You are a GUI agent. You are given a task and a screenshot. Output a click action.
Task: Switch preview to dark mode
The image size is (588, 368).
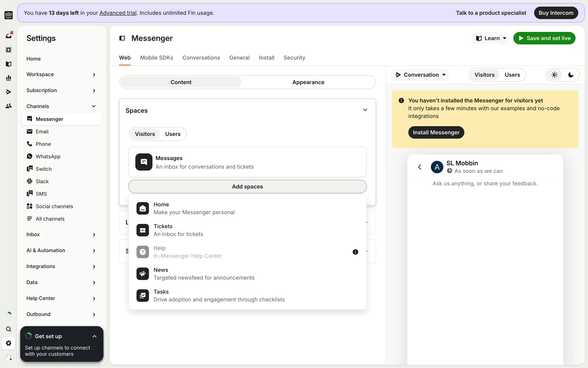click(571, 75)
